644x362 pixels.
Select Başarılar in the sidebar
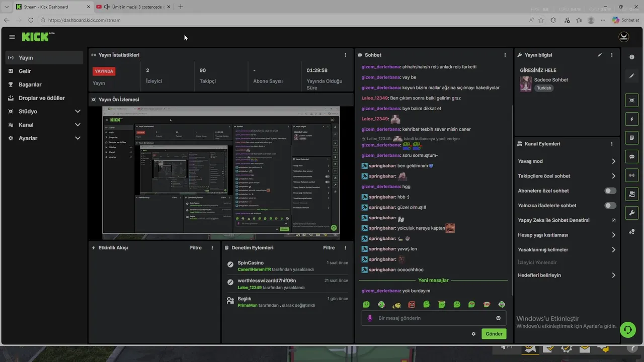(x=44, y=84)
